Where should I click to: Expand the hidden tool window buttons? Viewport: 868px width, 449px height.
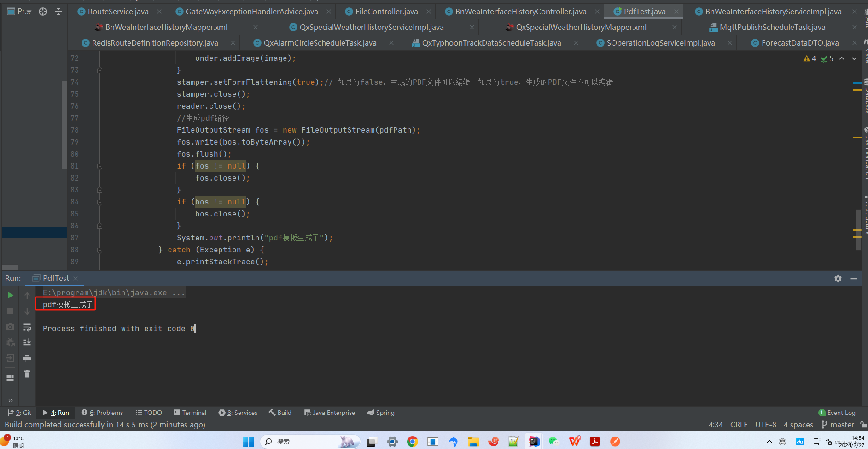tap(10, 400)
